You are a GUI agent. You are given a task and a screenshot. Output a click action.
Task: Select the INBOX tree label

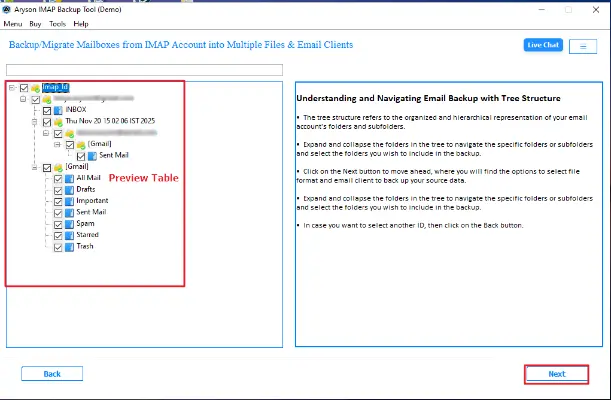coord(76,110)
